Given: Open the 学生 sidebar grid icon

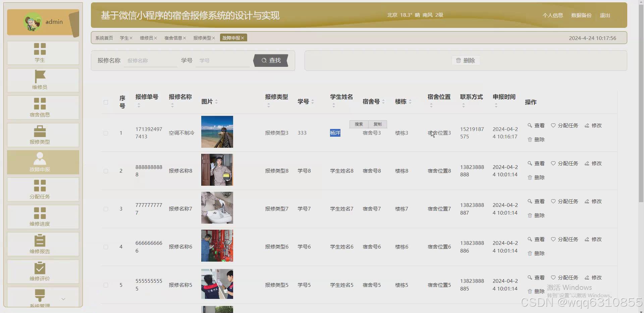Looking at the screenshot, I should click(x=40, y=49).
